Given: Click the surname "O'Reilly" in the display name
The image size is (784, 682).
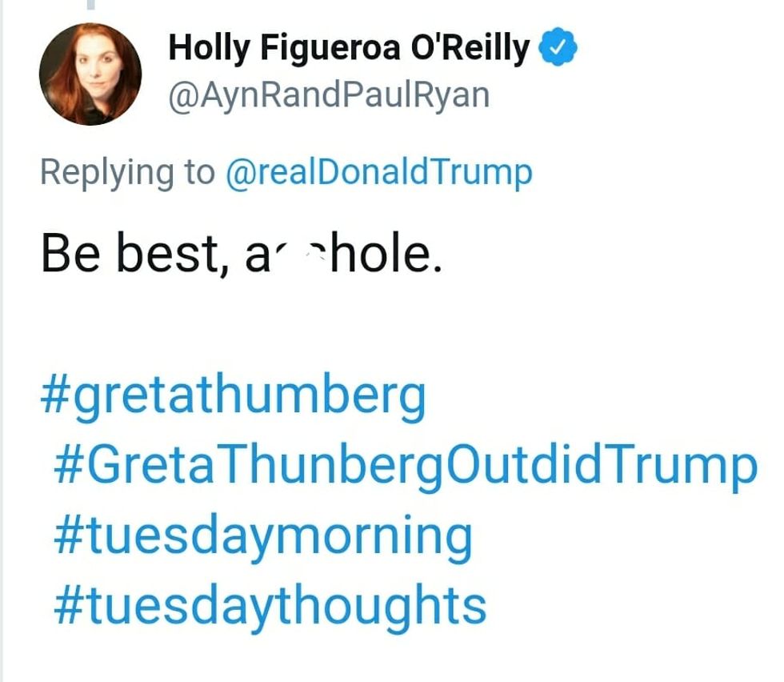Looking at the screenshot, I should click(470, 50).
